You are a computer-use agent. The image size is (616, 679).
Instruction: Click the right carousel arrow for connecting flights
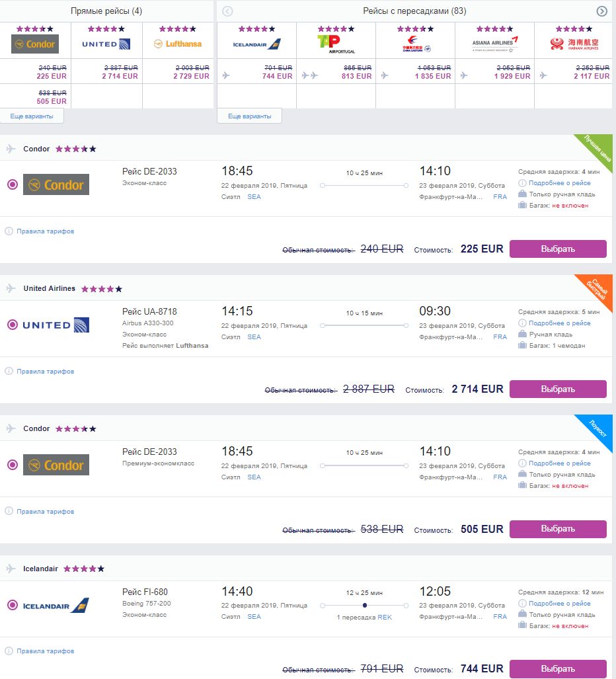coord(601,11)
